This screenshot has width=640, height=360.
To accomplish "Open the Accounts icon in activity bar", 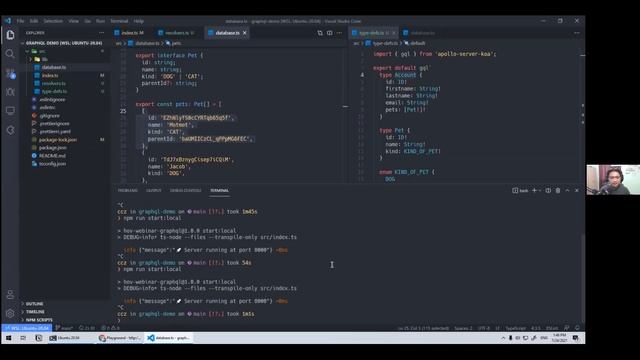I will tap(10, 294).
